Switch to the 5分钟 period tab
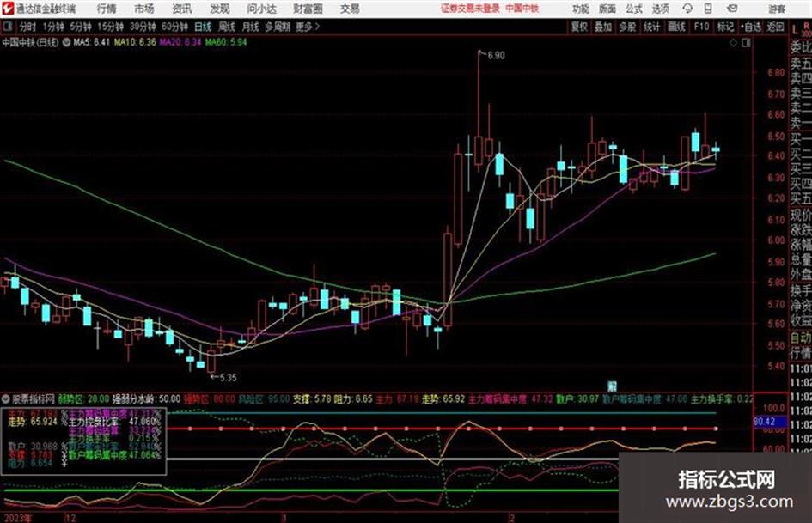Viewport: 812px width, 523px height. [80, 27]
